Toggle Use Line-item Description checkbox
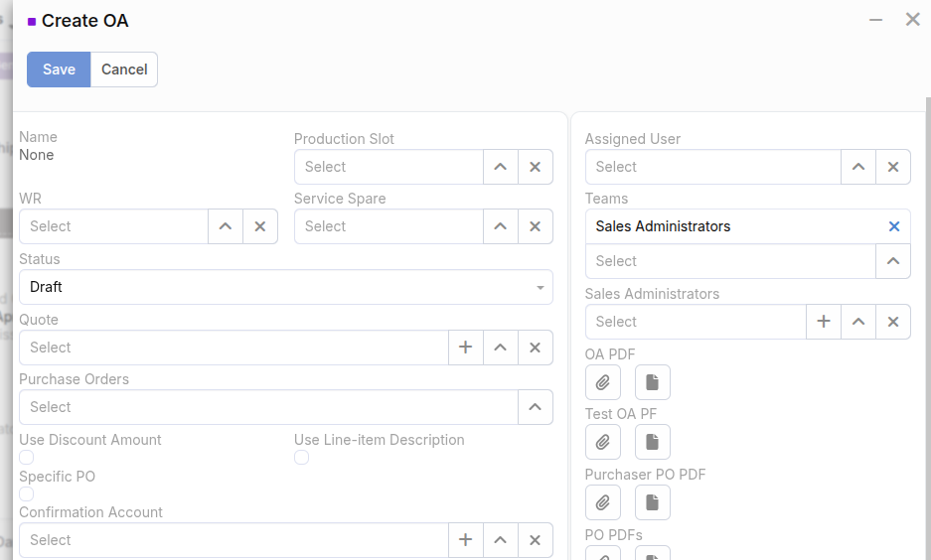 tap(301, 458)
